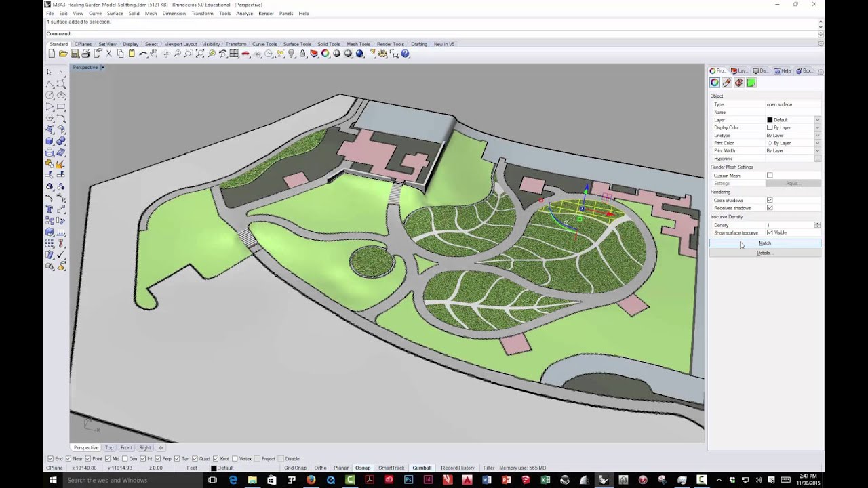Click the Print icon in toolbar
The image size is (868, 488).
[x=86, y=54]
